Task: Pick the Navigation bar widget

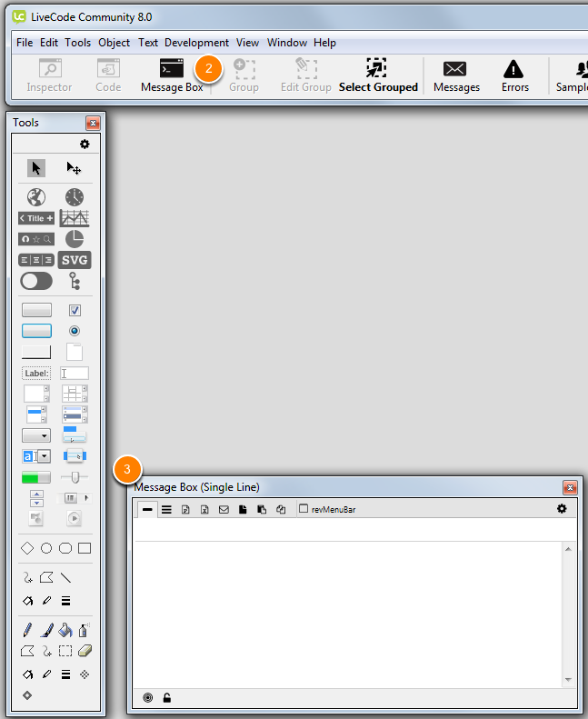Action: pos(36,239)
